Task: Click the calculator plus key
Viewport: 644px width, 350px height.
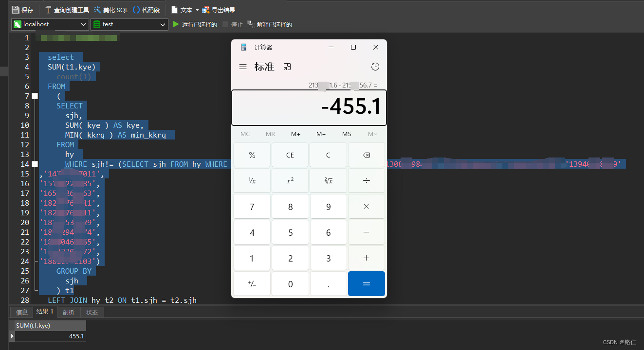Action: [x=367, y=258]
